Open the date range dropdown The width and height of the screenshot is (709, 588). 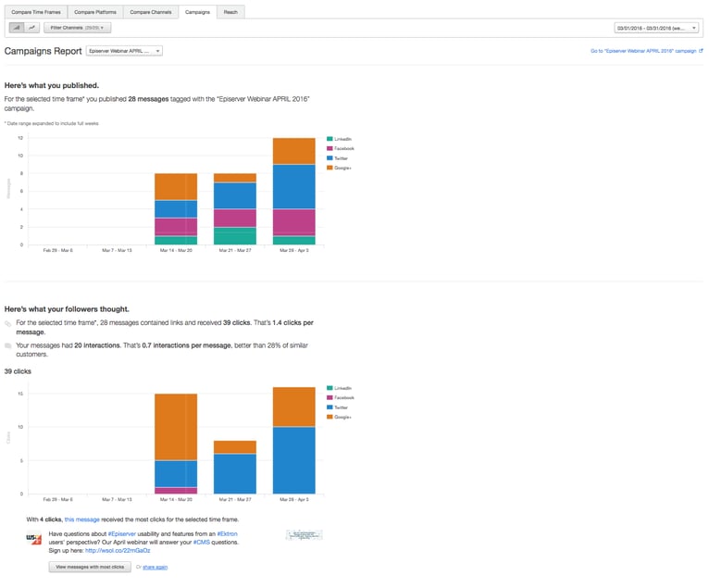tap(656, 28)
